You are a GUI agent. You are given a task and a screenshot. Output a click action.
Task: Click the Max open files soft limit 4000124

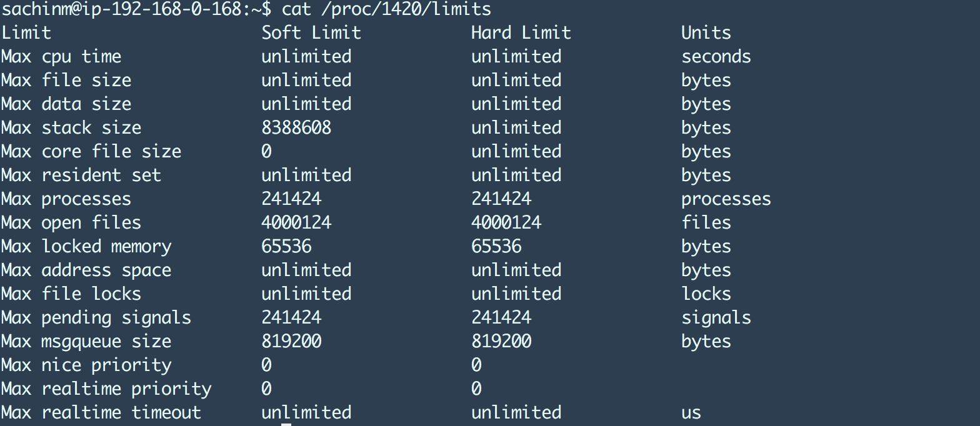[x=296, y=222]
